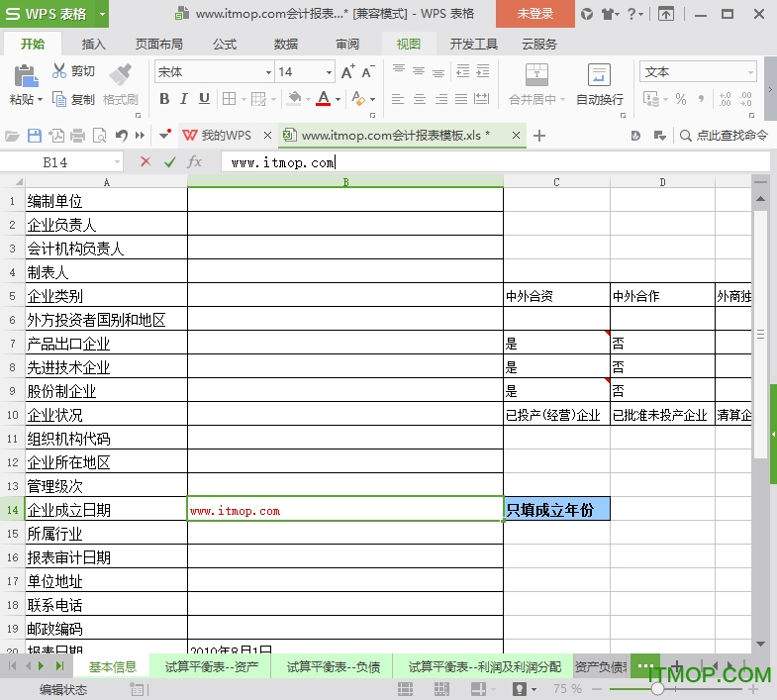Click cell 只填成立年份
The image size is (777, 700).
point(556,509)
